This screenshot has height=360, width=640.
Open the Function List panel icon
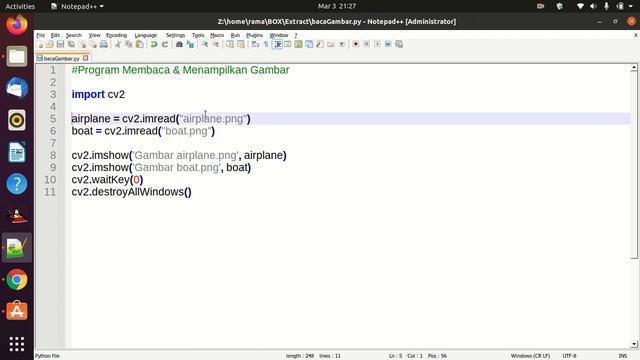tap(320, 44)
